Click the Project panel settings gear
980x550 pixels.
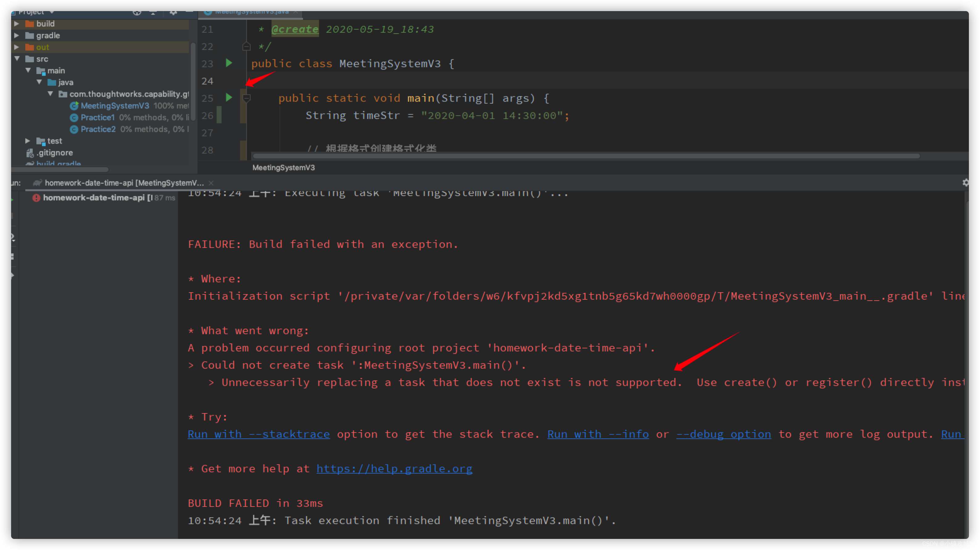point(173,12)
